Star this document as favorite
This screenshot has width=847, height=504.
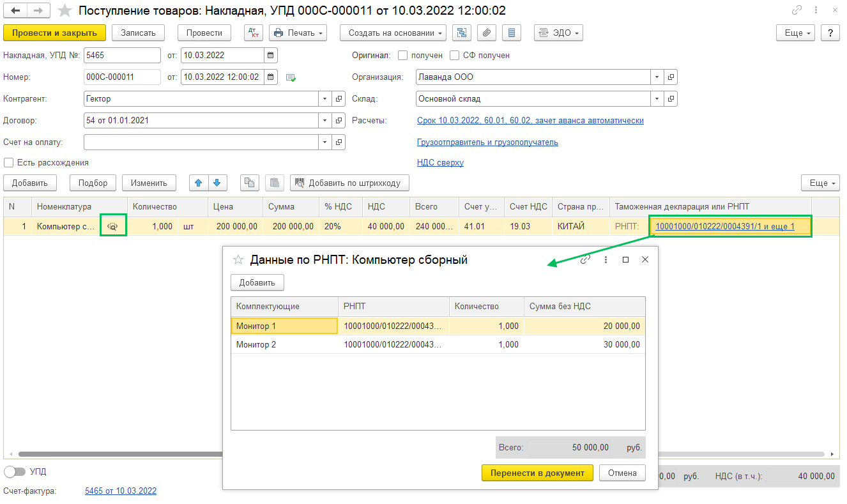point(65,10)
